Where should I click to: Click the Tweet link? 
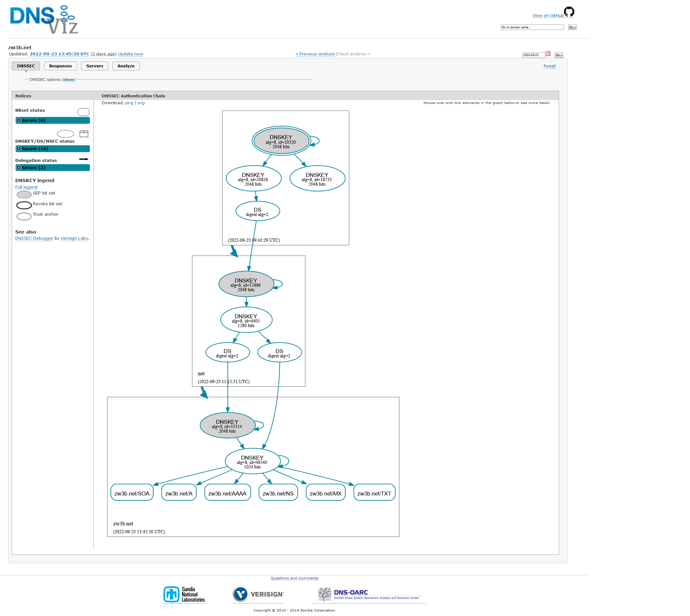550,66
